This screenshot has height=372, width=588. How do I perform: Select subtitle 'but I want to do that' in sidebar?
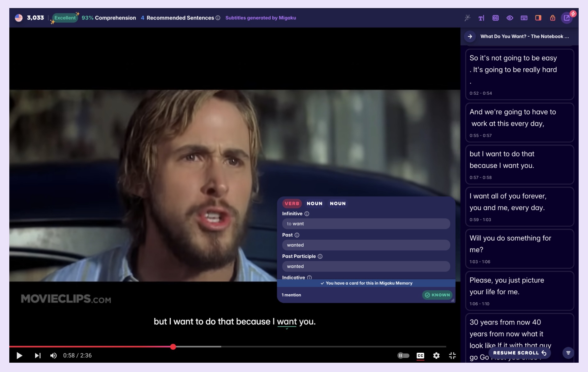pos(519,165)
